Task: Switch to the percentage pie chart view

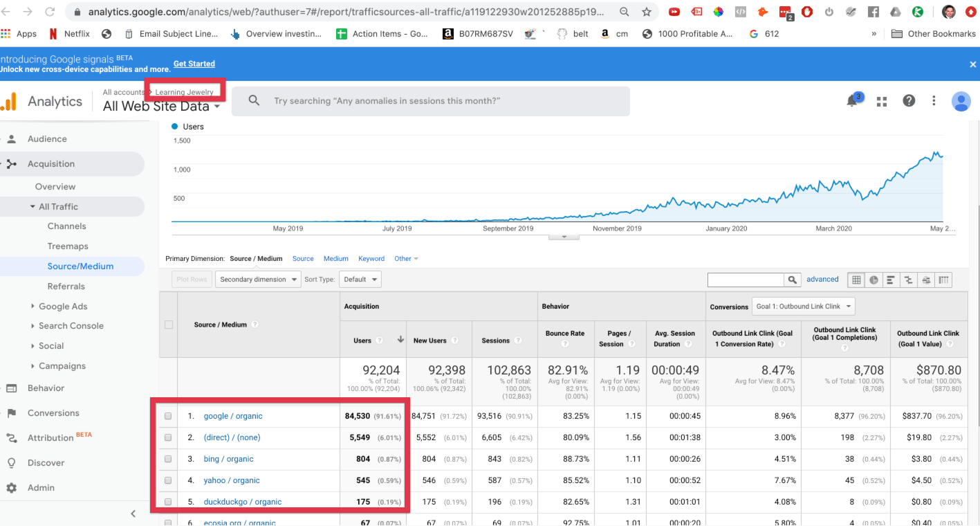Action: (873, 280)
